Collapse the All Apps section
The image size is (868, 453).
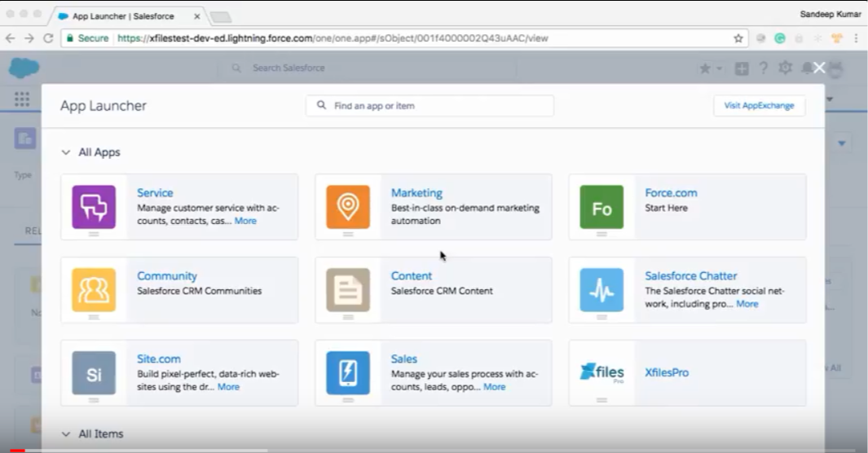click(x=66, y=152)
